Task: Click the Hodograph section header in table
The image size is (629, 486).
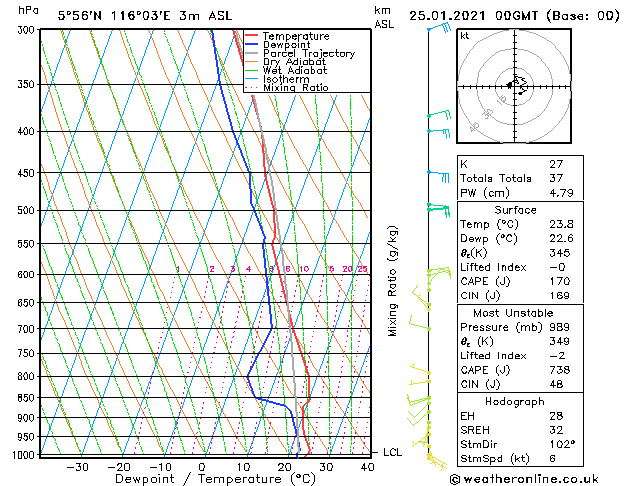Action: (515, 402)
